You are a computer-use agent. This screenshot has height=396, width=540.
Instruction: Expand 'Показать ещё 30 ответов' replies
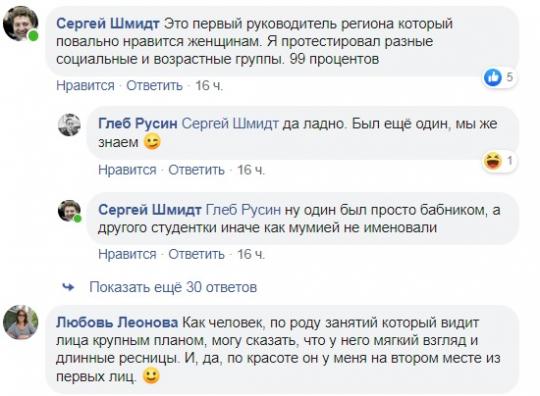click(173, 287)
